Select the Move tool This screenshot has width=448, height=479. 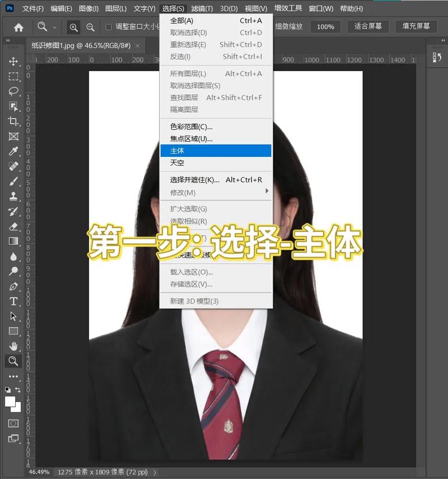pyautogui.click(x=12, y=63)
